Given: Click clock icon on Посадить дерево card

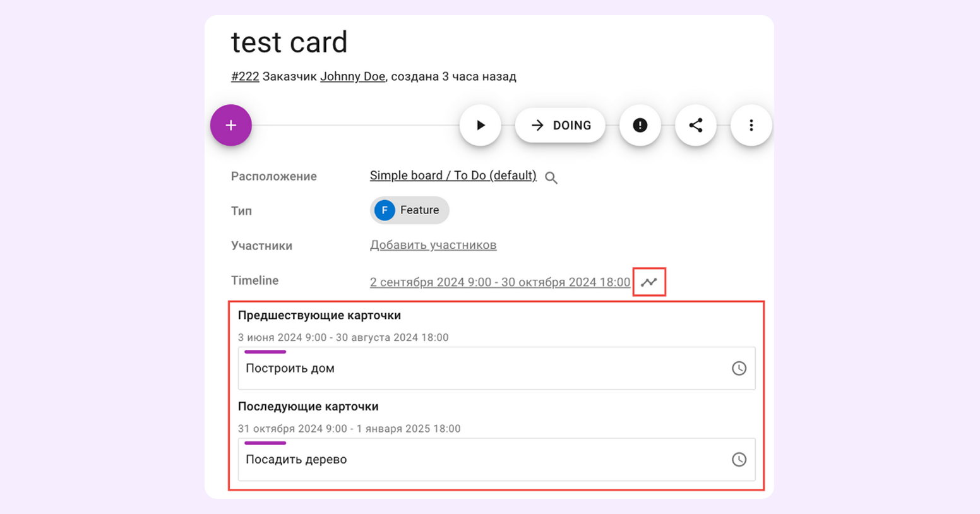Looking at the screenshot, I should 739,459.
